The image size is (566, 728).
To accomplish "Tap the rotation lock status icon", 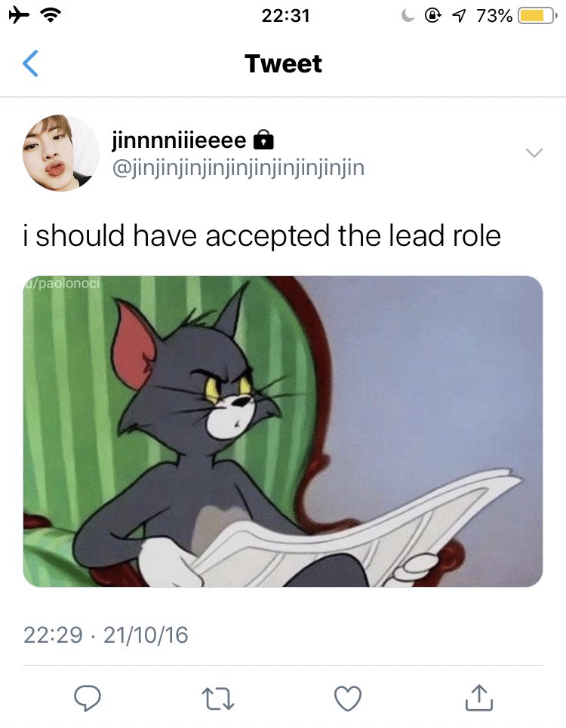I will click(432, 16).
